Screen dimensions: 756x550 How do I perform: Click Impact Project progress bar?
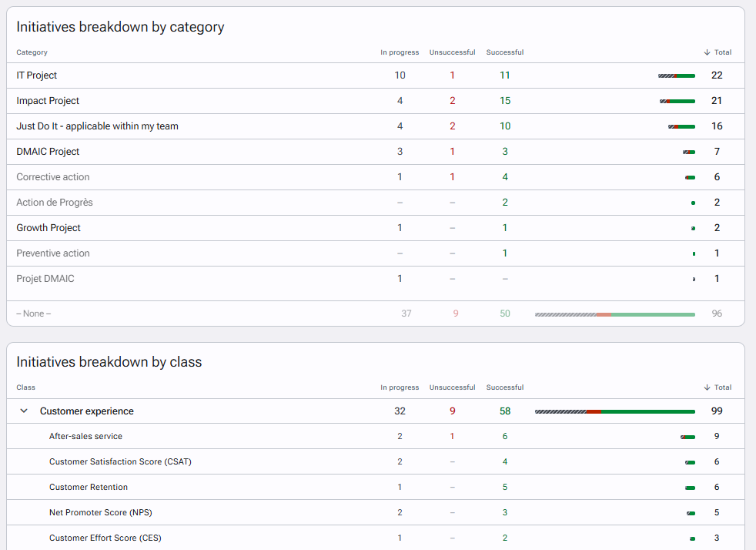coord(677,102)
